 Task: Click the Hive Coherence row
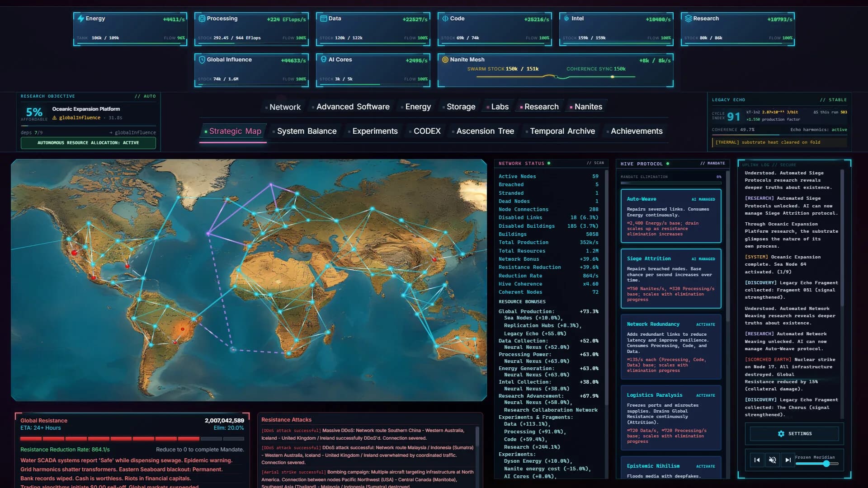coord(548,284)
